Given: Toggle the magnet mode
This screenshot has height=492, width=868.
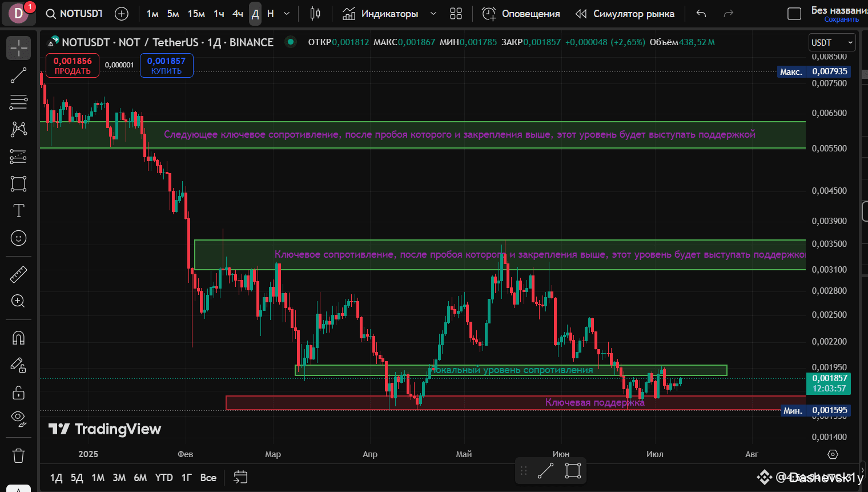Looking at the screenshot, I should coord(18,338).
